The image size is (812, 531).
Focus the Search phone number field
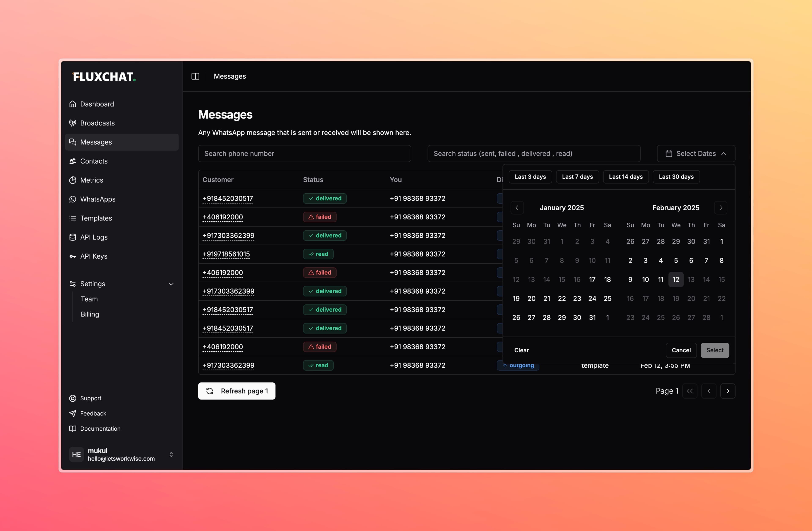click(x=304, y=153)
